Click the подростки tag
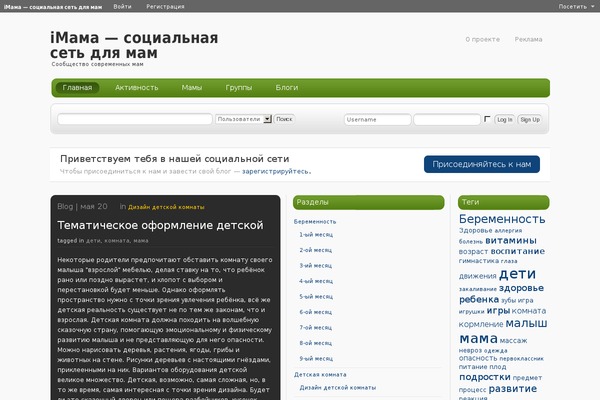 [485, 377]
